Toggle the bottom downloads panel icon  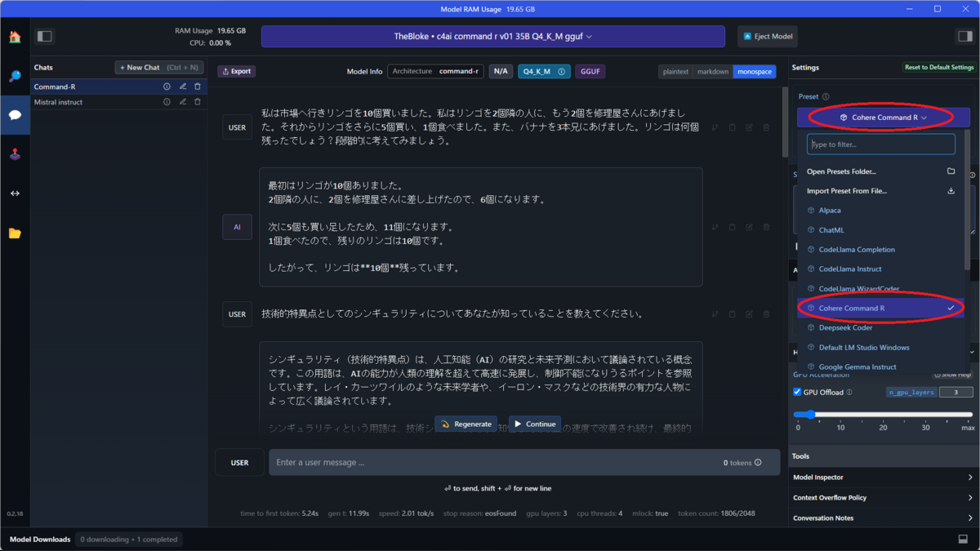click(963, 540)
